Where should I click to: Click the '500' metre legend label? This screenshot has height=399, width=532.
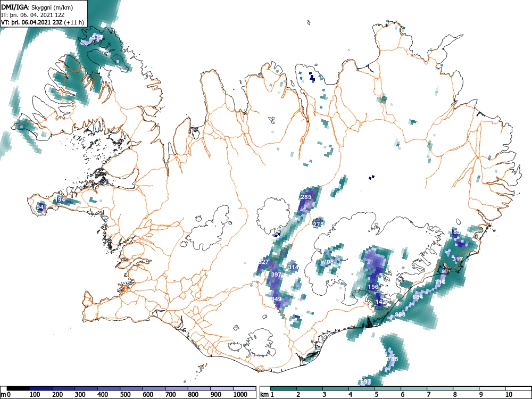pos(125,395)
